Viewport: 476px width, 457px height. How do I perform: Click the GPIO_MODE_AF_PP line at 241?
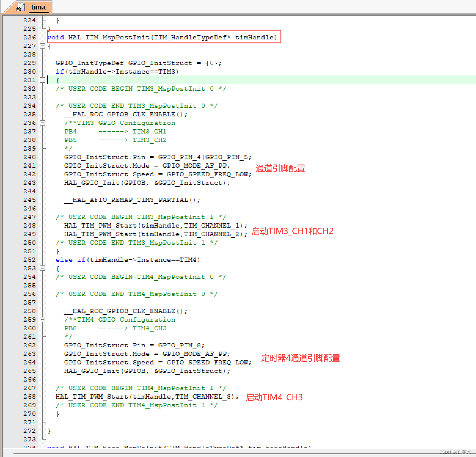[147, 166]
